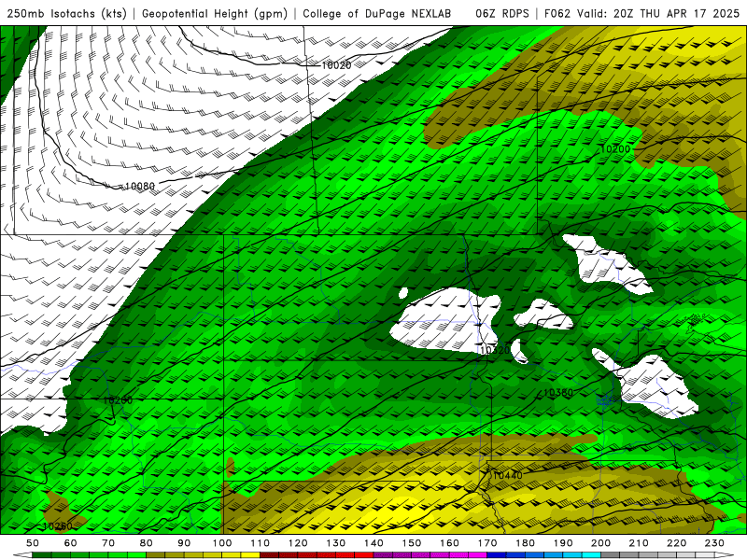747x560 pixels.
Task: Click the 10200 contour label in upper right
Action: coord(615,149)
